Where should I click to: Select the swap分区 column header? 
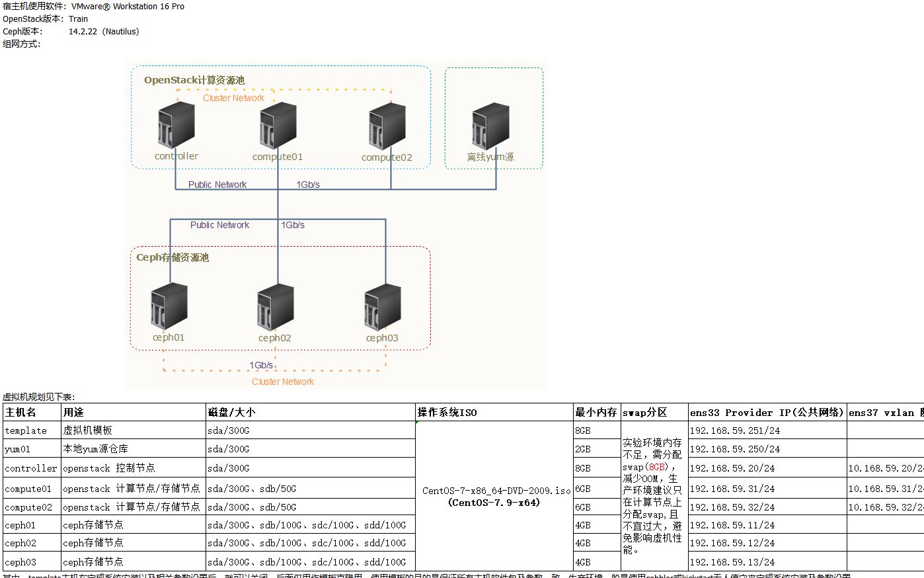tap(654, 412)
